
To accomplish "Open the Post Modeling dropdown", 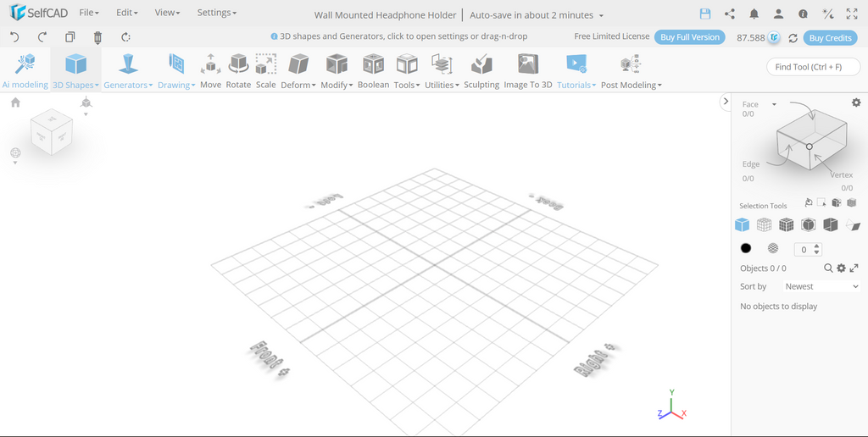I will [x=631, y=71].
